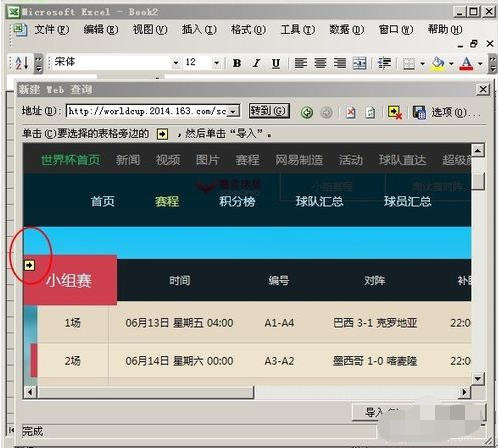Screen dimensions: 498x448
Task: Click the horizontal scroll left arrow
Action: [31, 392]
